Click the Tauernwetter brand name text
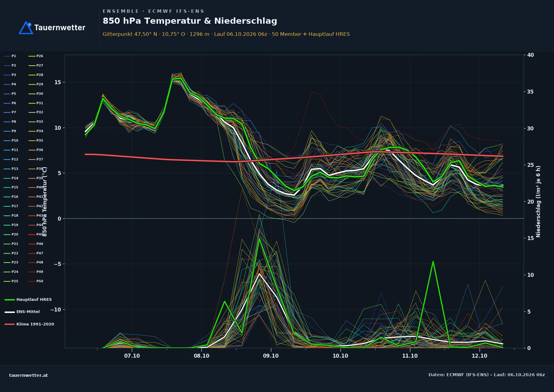554x392 pixels. click(60, 28)
